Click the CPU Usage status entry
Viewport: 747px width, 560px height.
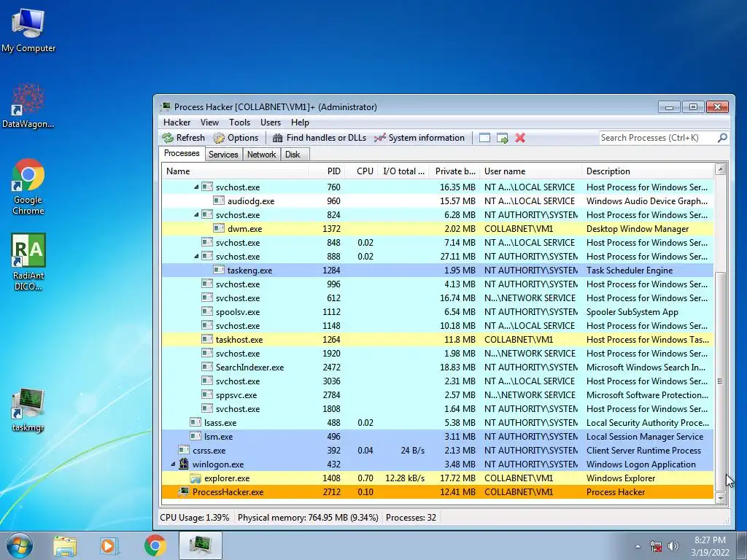194,518
